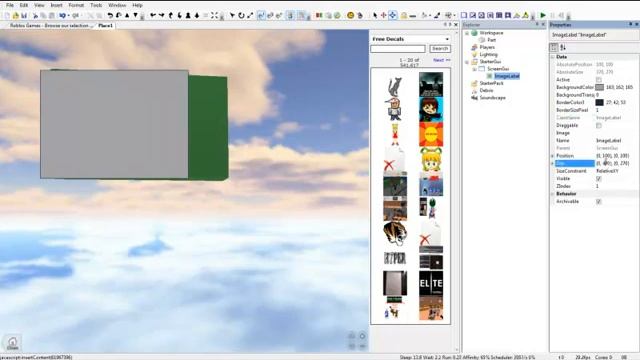Click the rotate circular arrow icon

pos(241,16)
